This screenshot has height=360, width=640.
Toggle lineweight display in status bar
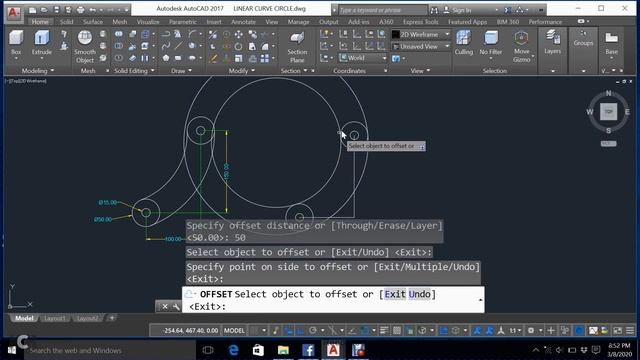click(384, 330)
